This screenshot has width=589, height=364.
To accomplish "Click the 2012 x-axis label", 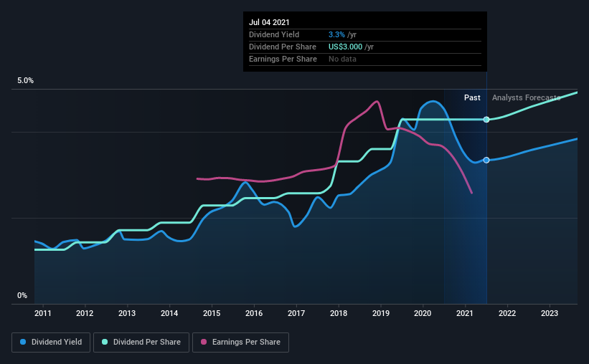I will (85, 313).
